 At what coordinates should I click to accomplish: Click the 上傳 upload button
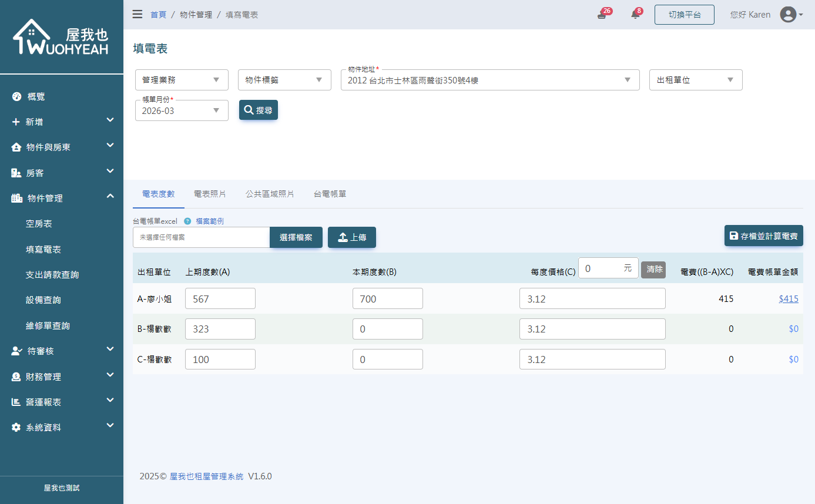[351, 237]
